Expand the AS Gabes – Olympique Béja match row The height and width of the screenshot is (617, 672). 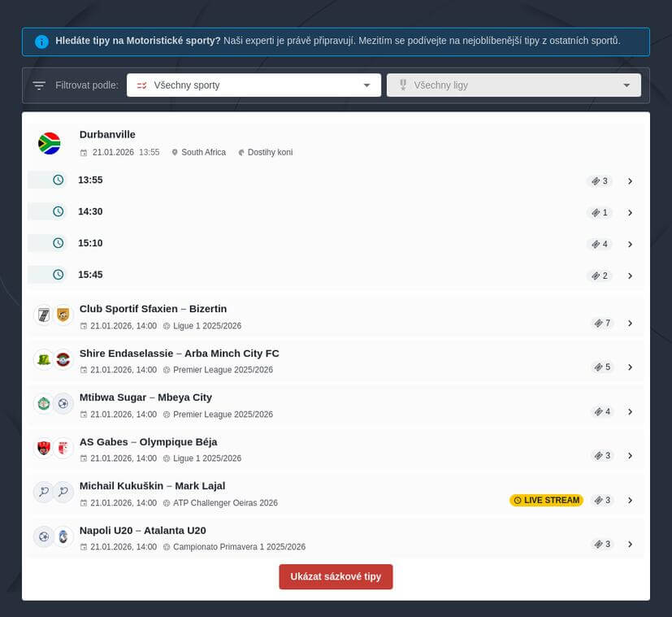tap(631, 455)
